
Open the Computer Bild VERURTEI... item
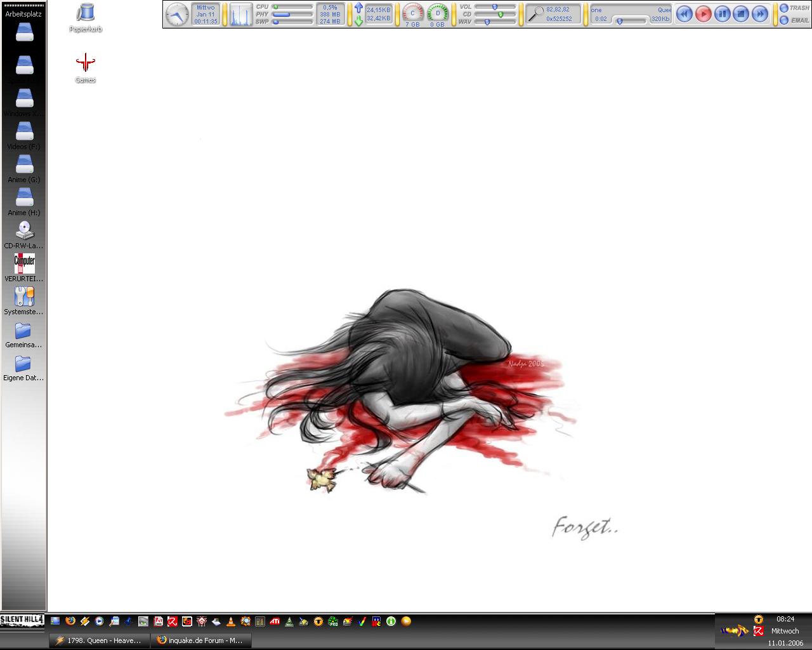[24, 268]
